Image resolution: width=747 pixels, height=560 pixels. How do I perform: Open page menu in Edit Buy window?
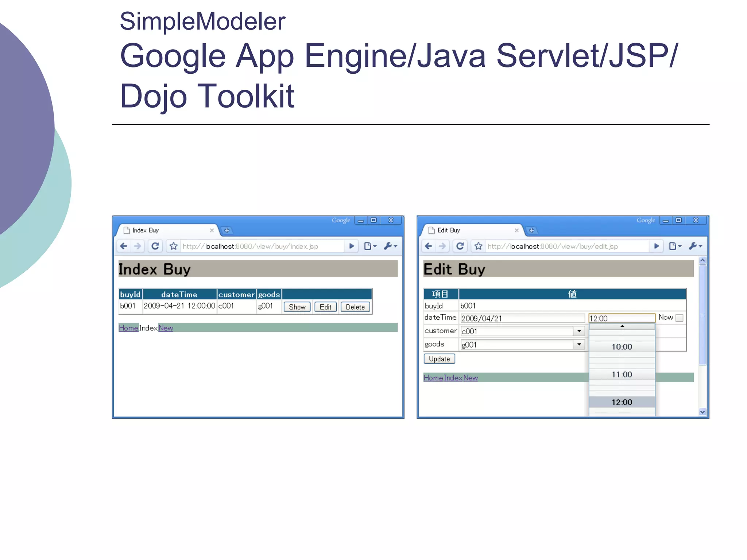pos(675,246)
